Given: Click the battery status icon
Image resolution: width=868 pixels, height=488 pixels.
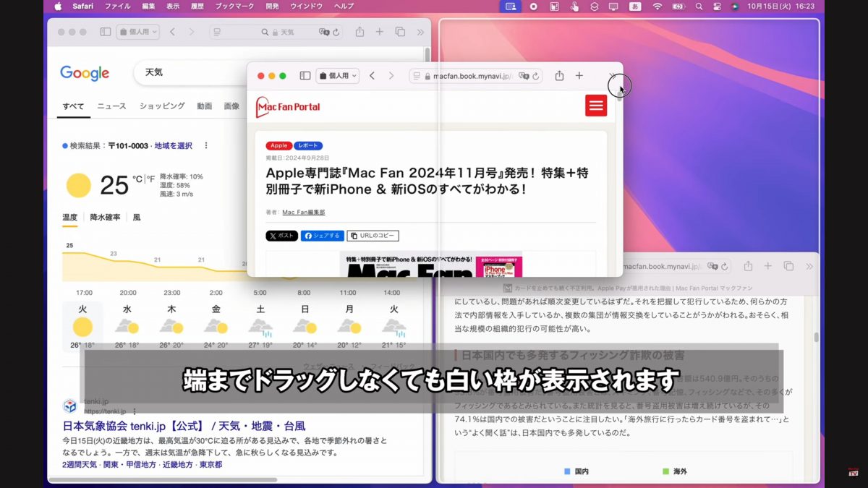Looking at the screenshot, I should coord(678,6).
